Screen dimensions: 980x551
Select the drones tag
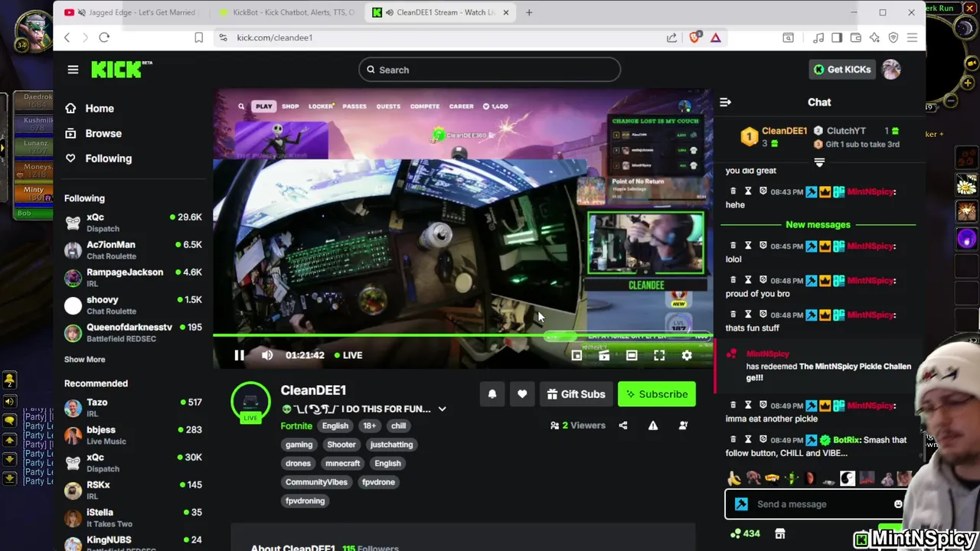pos(298,464)
